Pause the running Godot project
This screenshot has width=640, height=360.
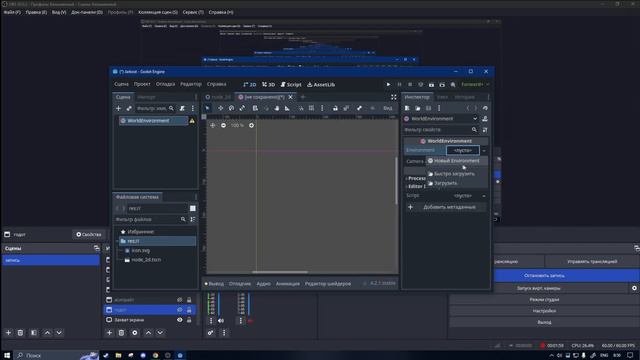point(399,84)
